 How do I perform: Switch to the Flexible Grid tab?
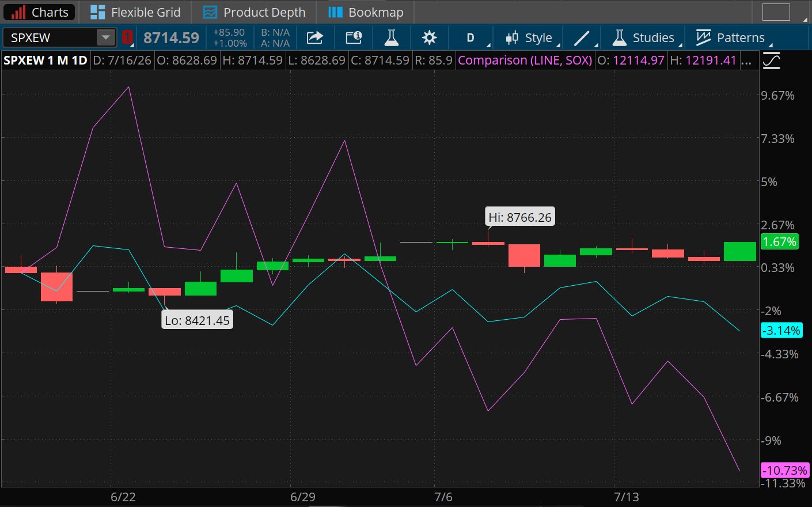(135, 12)
